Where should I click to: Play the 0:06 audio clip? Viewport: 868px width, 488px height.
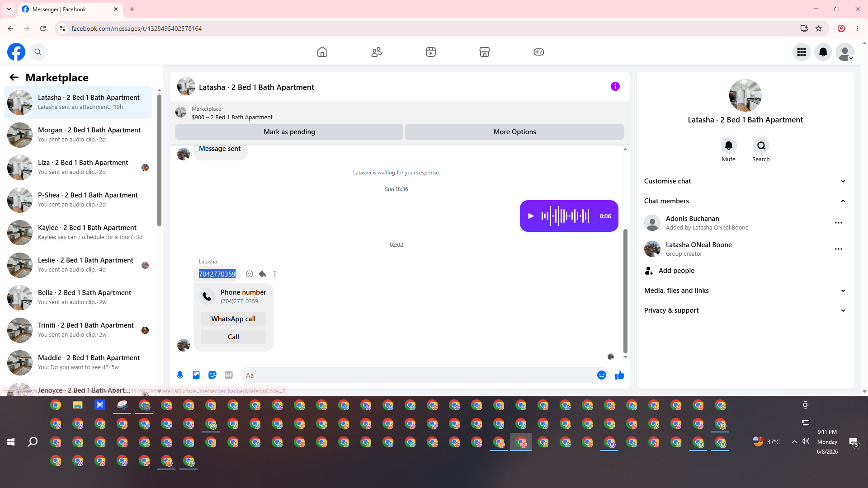531,216
